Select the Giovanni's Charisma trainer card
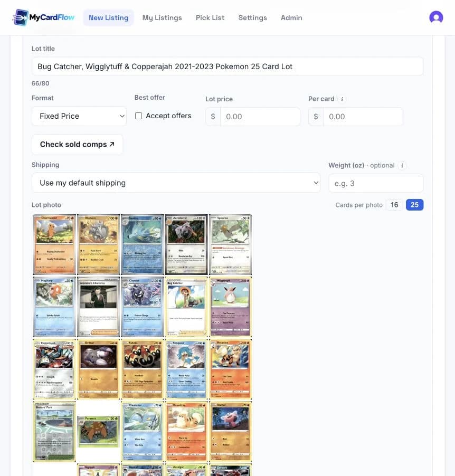Viewport: 455px width, 476px height. coord(98,307)
